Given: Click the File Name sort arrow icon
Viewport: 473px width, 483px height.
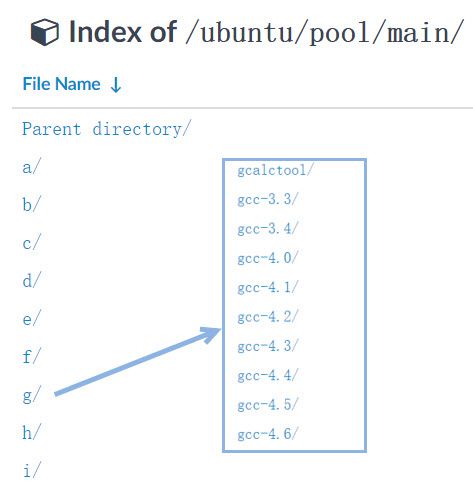Looking at the screenshot, I should point(116,85).
